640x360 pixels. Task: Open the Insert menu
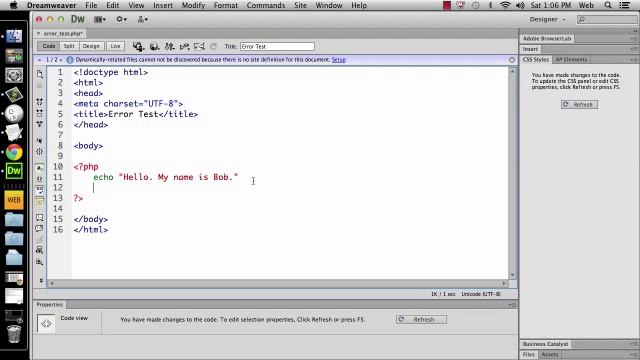162,5
